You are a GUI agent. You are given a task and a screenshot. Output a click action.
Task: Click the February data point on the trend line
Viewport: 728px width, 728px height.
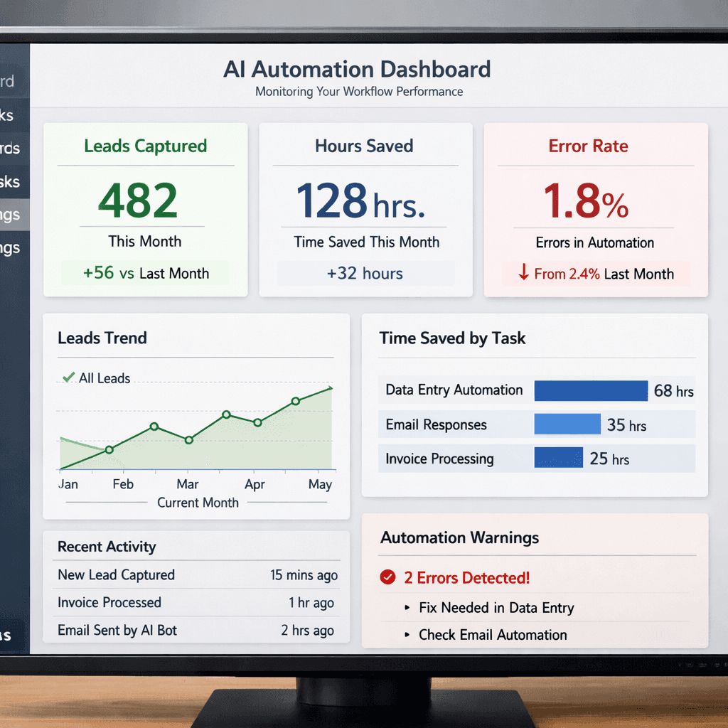(109, 450)
